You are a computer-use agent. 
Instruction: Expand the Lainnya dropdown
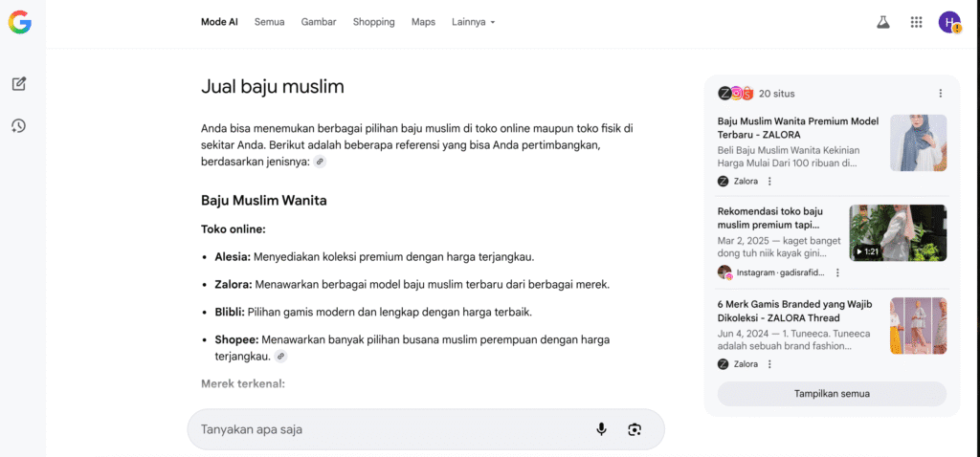[473, 22]
